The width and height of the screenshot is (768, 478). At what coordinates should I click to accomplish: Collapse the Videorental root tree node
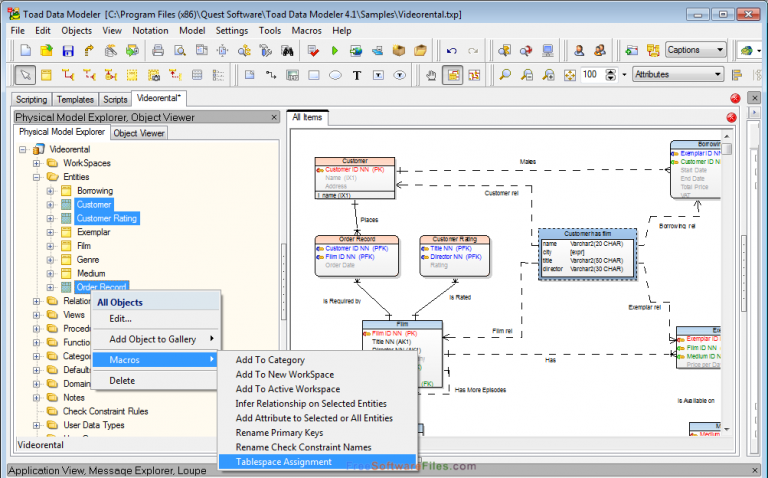click(23, 149)
